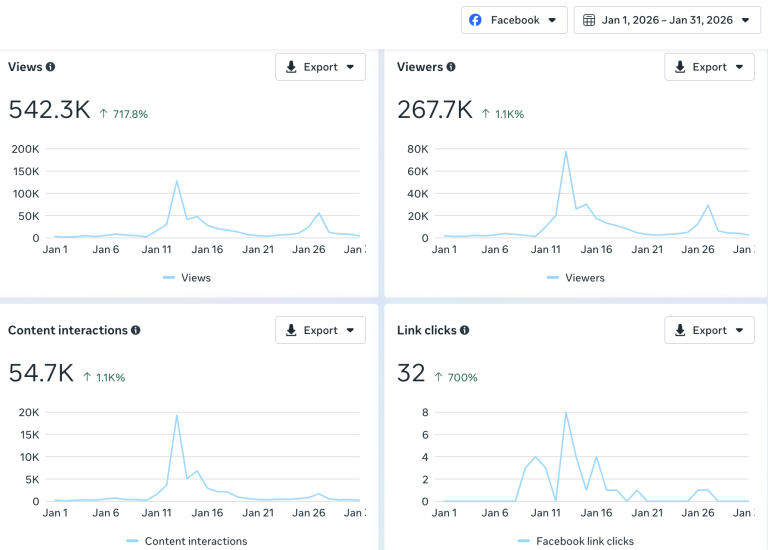This screenshot has width=768, height=550.
Task: Click the 200K label on Views axis
Action: tap(25, 149)
